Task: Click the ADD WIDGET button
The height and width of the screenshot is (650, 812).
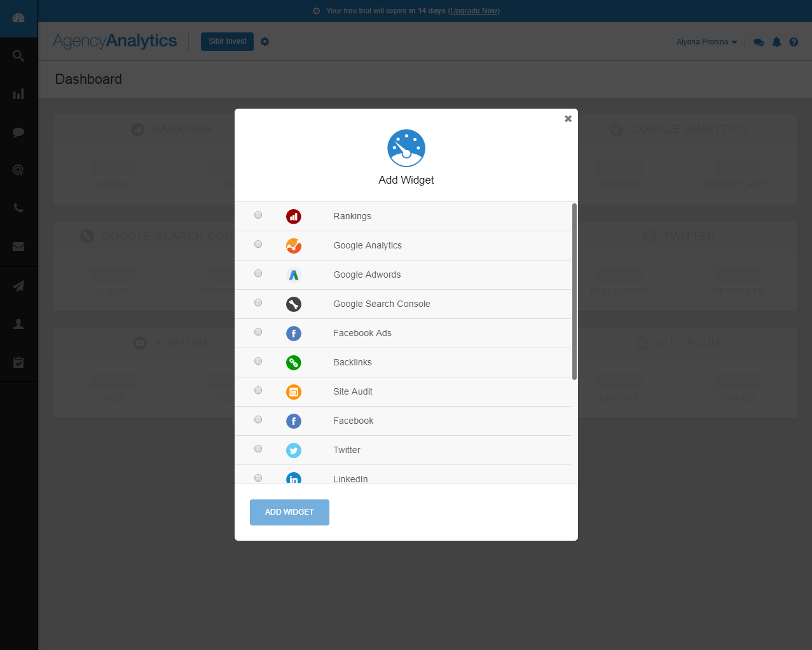Action: click(x=289, y=512)
